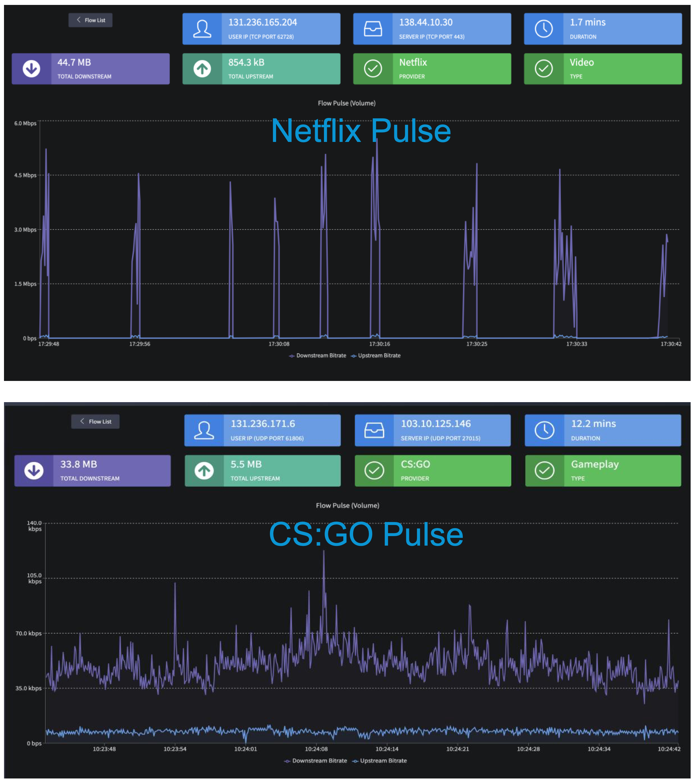Click the 33.8 MB total downstream card
694x784 pixels.
click(92, 471)
